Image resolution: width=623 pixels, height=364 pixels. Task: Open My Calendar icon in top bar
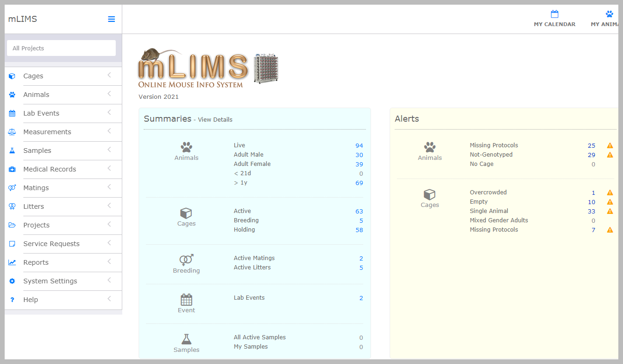[x=554, y=14]
